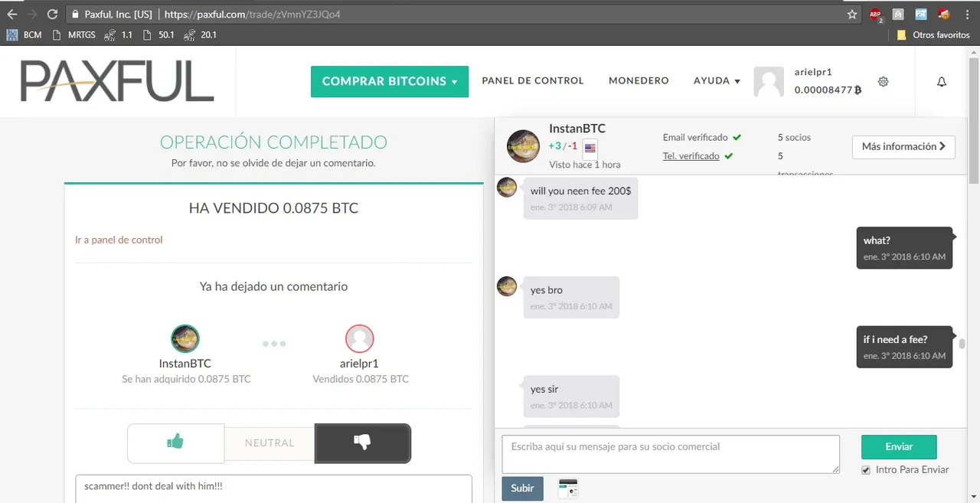Click the browser address bar URL

tap(252, 14)
